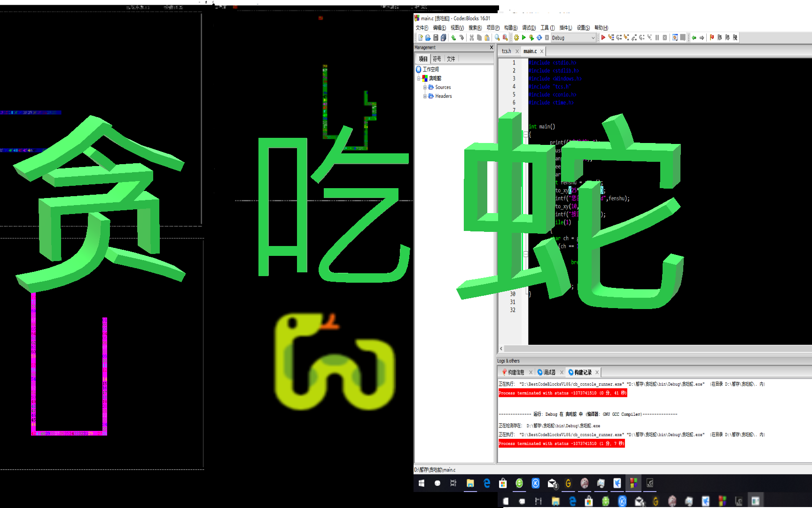Expand the Headers node in the project tree
Viewport: 812px width, 508px height.
(x=425, y=96)
